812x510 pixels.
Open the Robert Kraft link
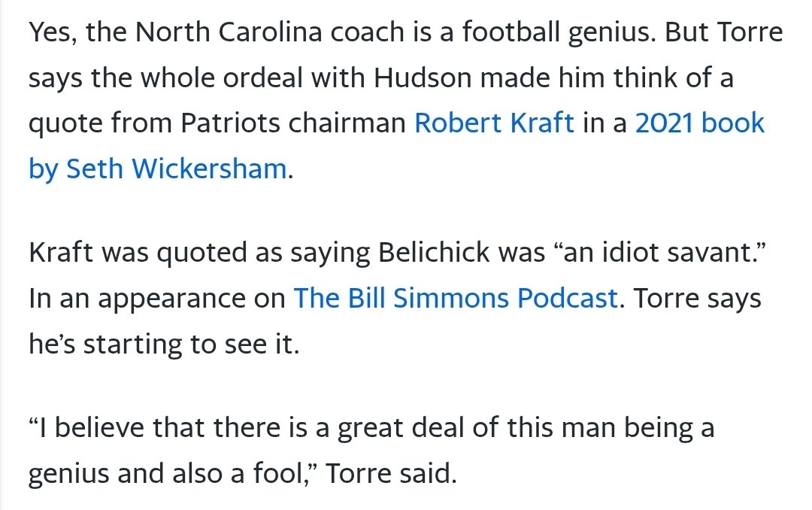[494, 123]
